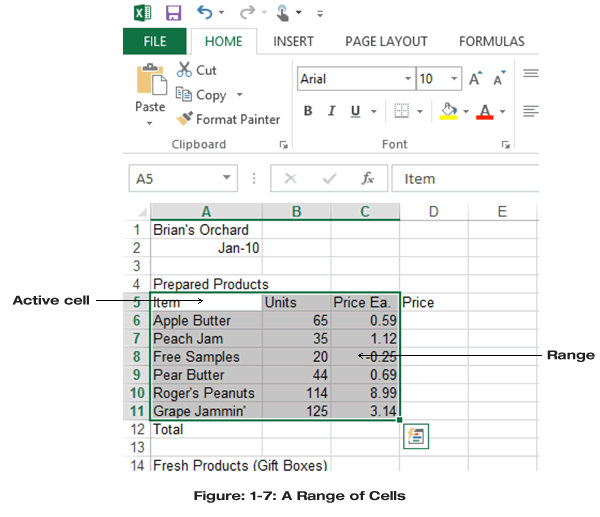Open the green FILE menu
This screenshot has height=517, width=600.
pyautogui.click(x=154, y=41)
